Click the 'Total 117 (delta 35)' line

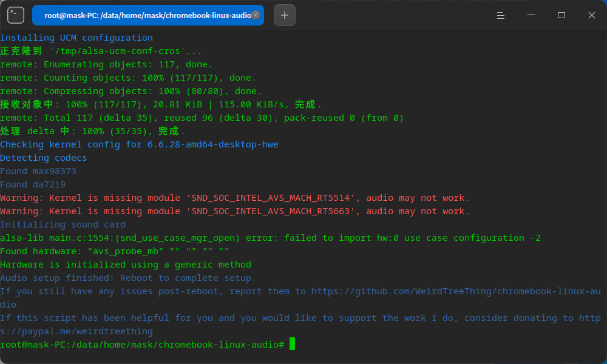pyautogui.click(x=202, y=118)
